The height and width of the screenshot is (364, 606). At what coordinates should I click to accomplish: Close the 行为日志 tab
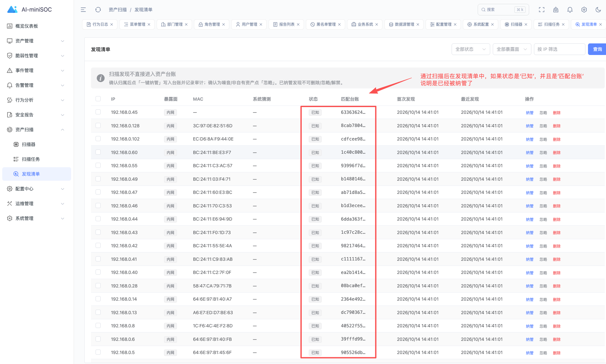[112, 24]
